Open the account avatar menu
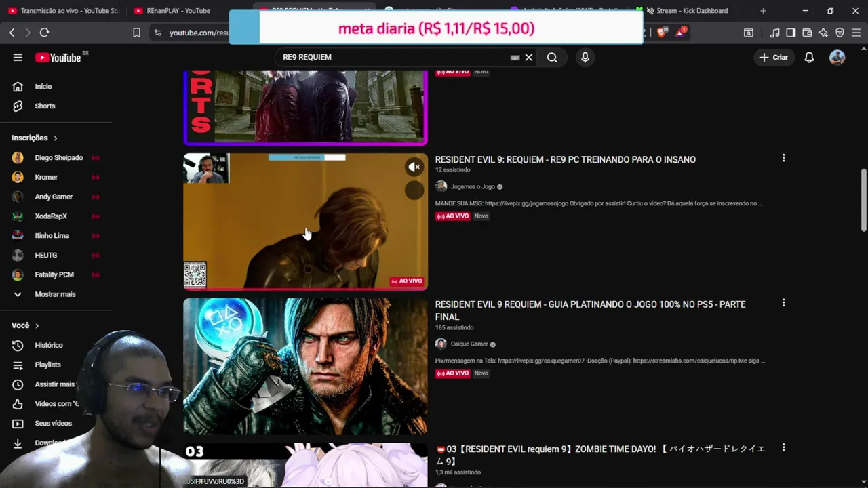The height and width of the screenshot is (488, 868). (837, 58)
